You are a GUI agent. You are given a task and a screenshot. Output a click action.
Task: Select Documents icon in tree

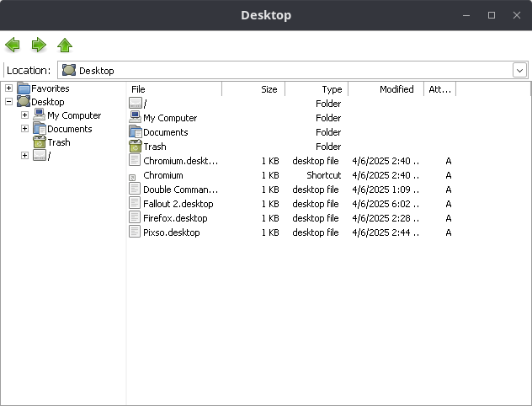point(40,128)
